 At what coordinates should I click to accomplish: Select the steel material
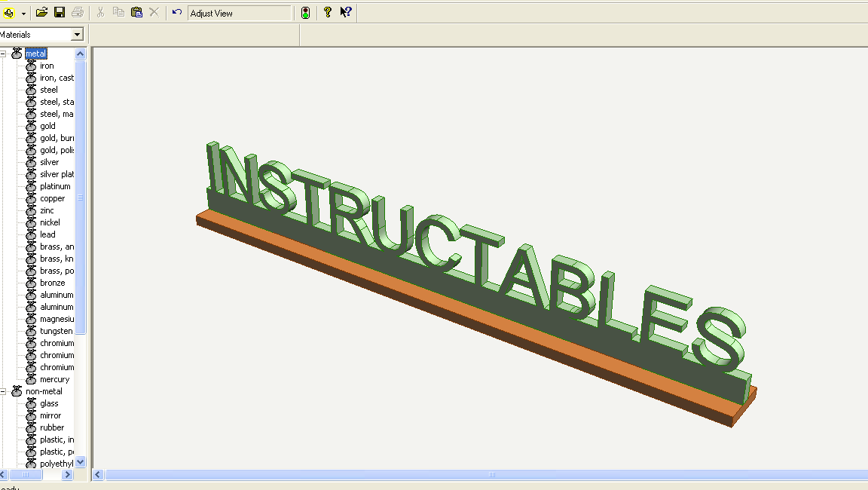pyautogui.click(x=49, y=90)
